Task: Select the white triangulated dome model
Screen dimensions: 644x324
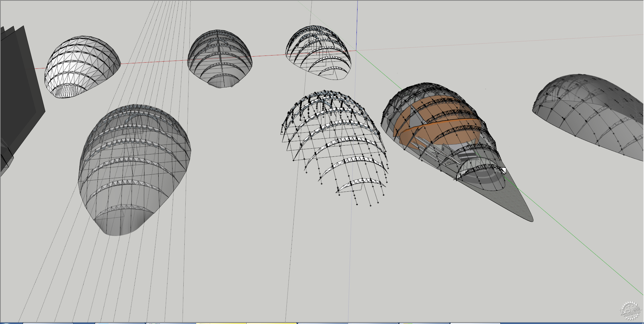Action: pyautogui.click(x=82, y=67)
